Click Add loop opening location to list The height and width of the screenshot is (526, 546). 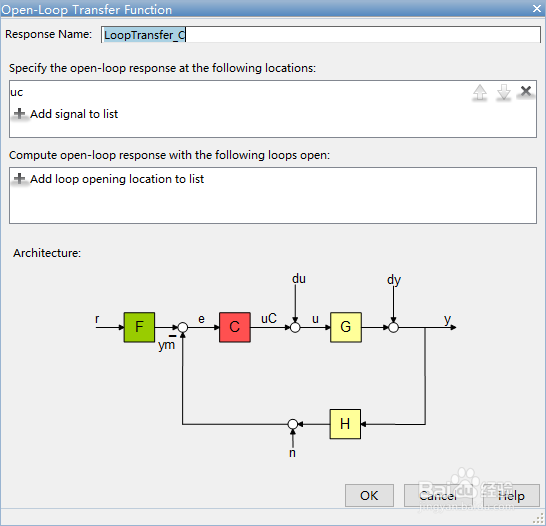point(117,179)
